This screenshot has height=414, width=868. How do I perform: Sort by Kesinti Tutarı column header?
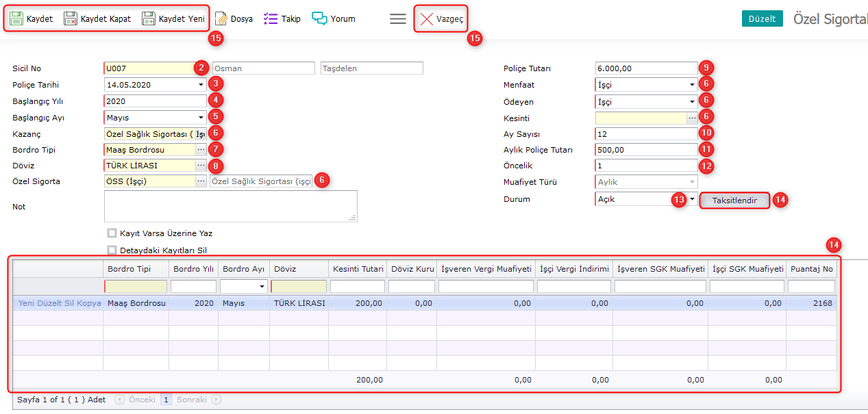[358, 269]
